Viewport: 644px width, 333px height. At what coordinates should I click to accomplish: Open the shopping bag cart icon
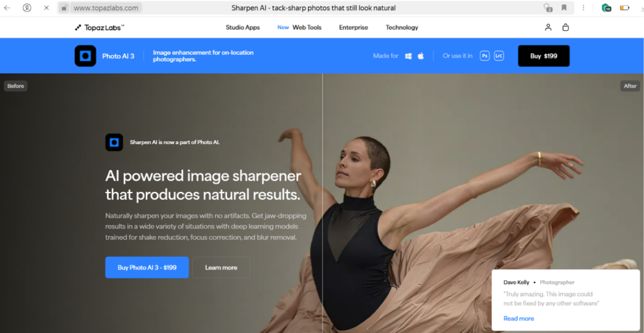(x=565, y=28)
